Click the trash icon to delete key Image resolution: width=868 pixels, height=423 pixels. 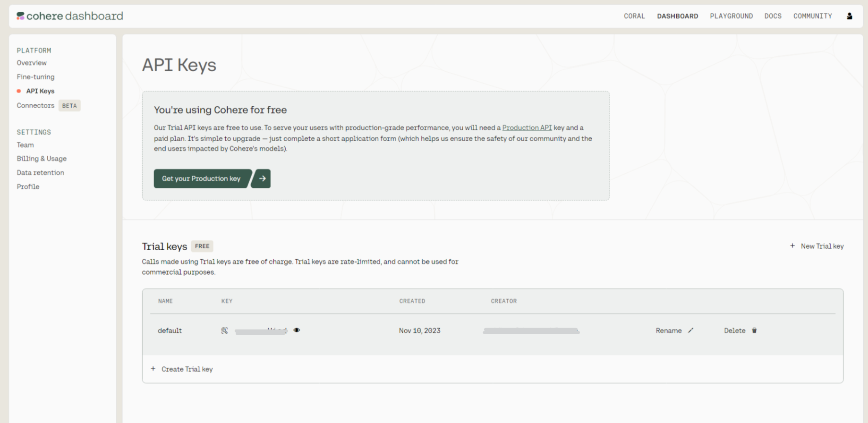[x=754, y=330]
